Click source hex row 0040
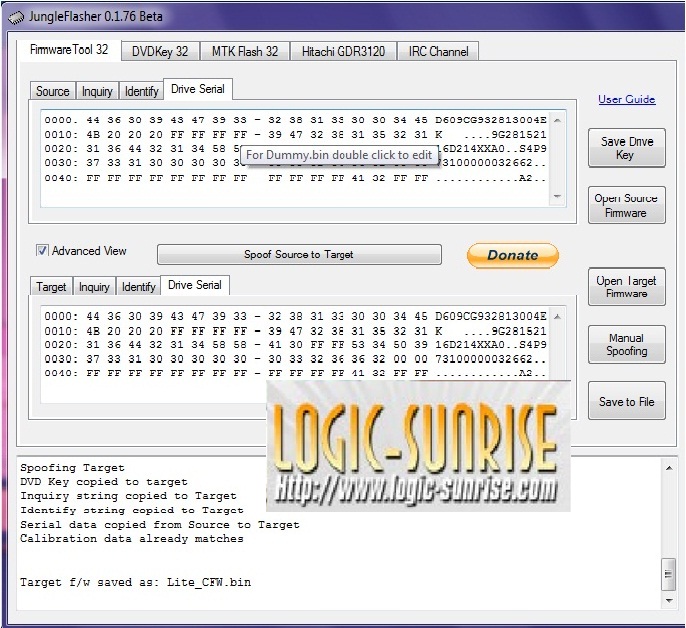The height and width of the screenshot is (628, 686). 296,178
